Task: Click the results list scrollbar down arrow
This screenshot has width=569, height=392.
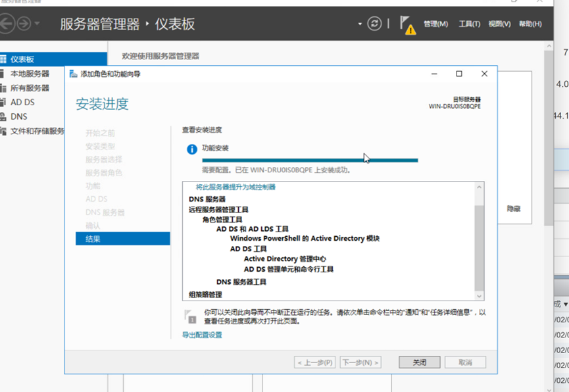Action: pyautogui.click(x=479, y=296)
